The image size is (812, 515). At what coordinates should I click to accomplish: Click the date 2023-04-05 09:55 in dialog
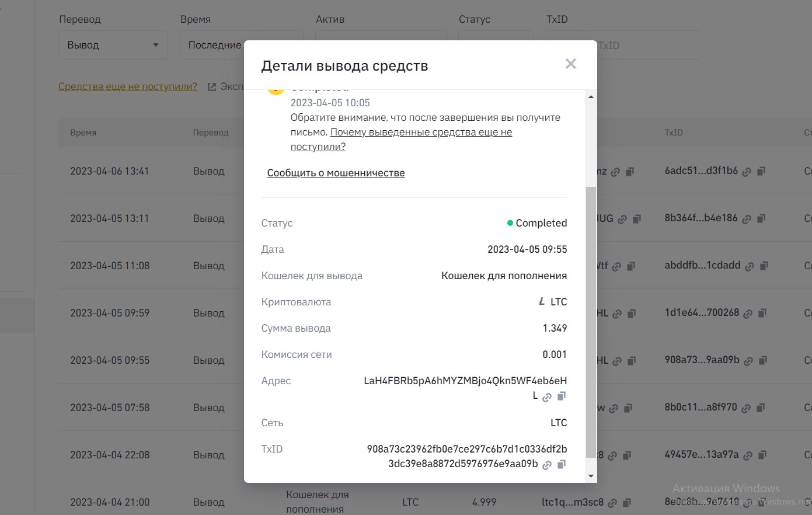(527, 249)
